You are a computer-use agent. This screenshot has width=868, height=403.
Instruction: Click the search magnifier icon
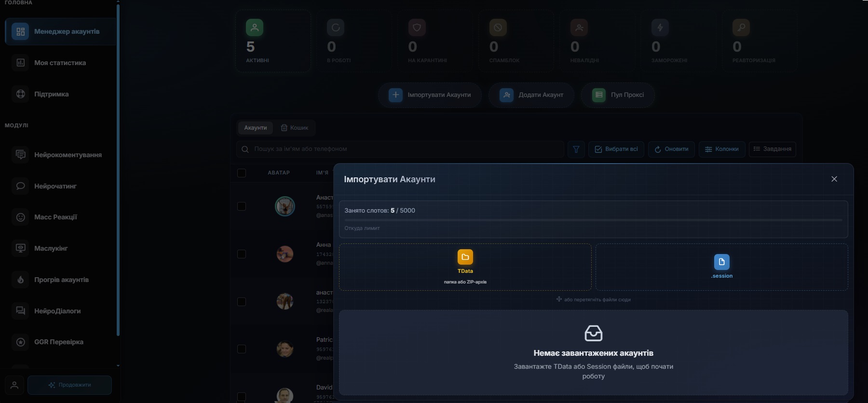245,149
